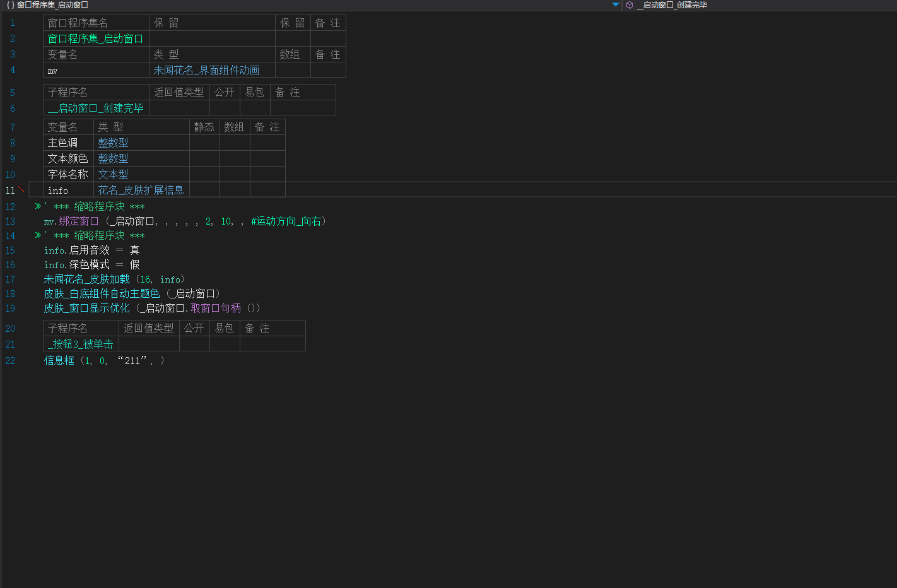The height and width of the screenshot is (588, 897).
Task: Expand the collapsed code block on line 12
Action: pyautogui.click(x=38, y=206)
